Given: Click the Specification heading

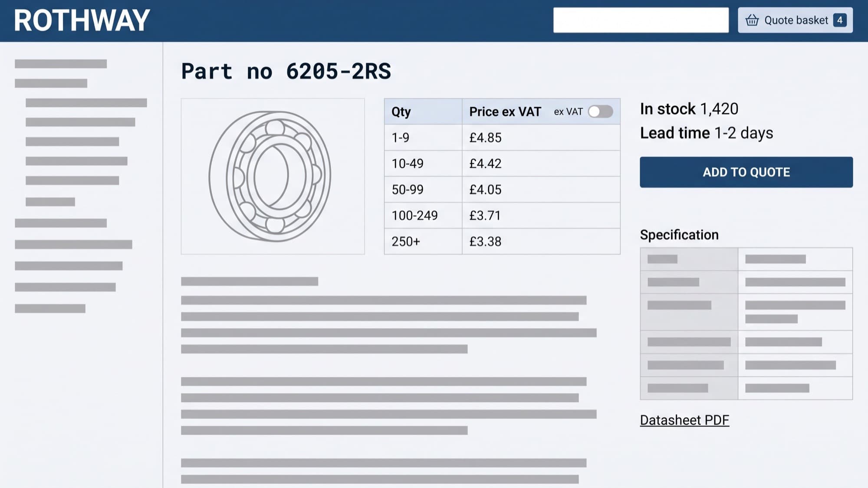Looking at the screenshot, I should [679, 235].
